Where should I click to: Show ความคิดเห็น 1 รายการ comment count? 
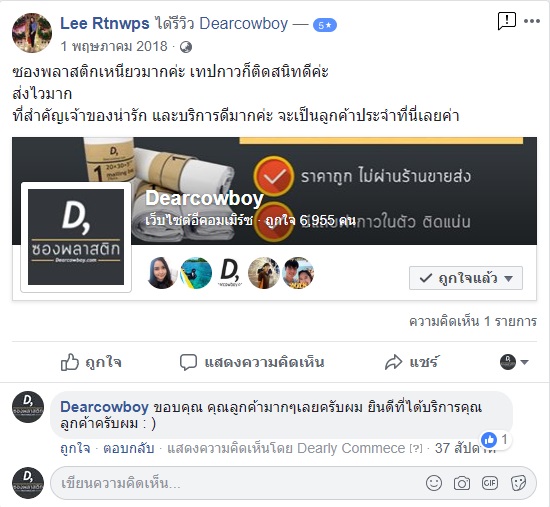473,321
